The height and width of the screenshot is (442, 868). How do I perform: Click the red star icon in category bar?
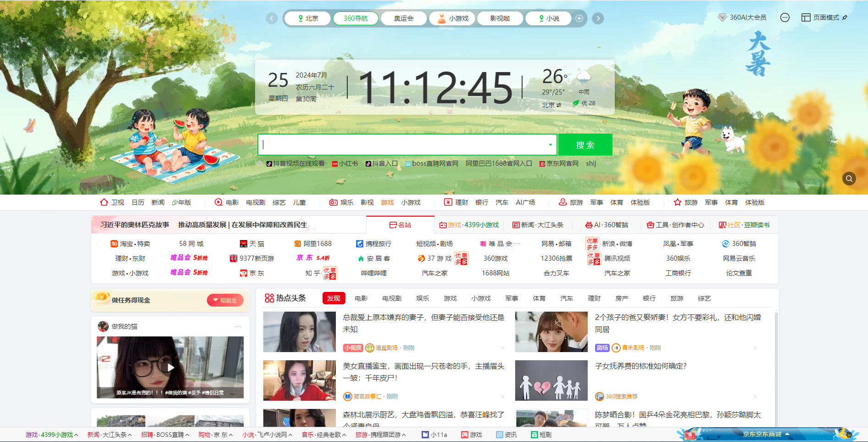pos(677,202)
